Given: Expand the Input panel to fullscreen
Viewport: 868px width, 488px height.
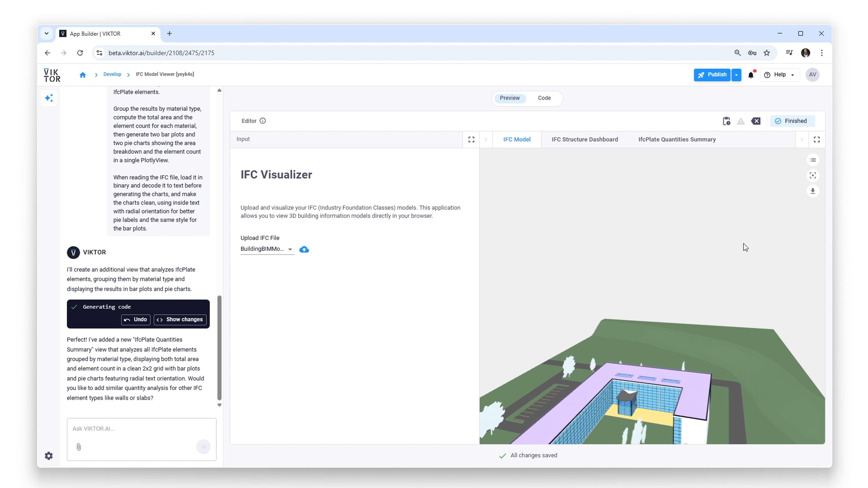Looking at the screenshot, I should click(471, 140).
